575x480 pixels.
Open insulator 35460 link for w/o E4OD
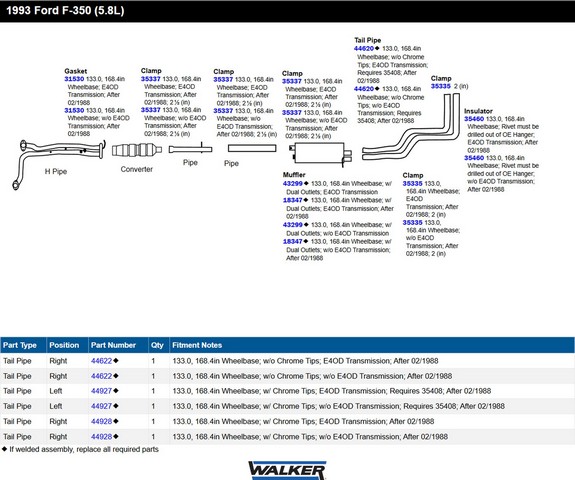coord(474,158)
